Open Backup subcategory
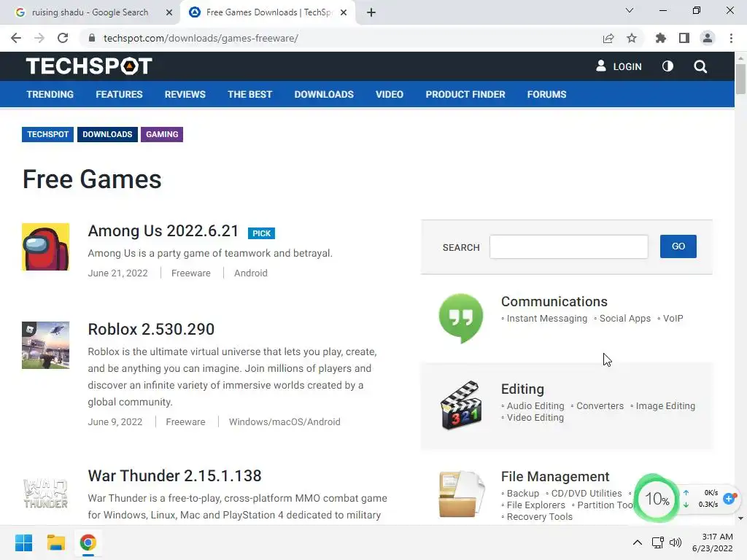This screenshot has width=747, height=560. 522,494
